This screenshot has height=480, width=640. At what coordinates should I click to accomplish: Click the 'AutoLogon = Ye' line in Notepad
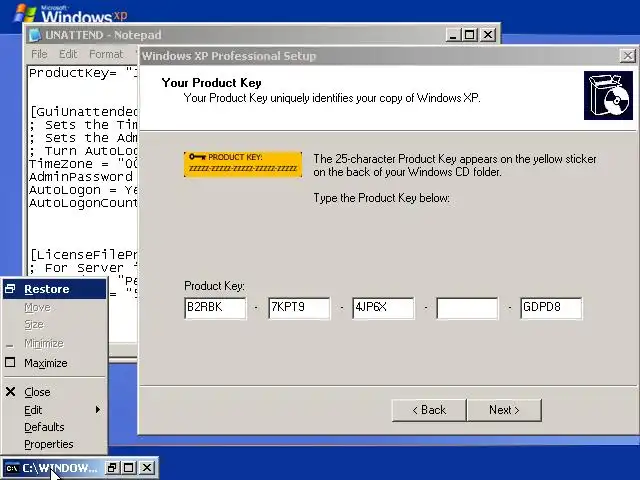pos(83,190)
